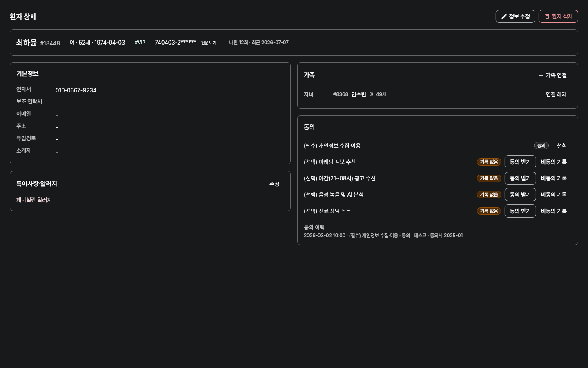This screenshot has width=588, height=368.
Task: Record refusal for 야간 광고 수신
Action: (554, 178)
